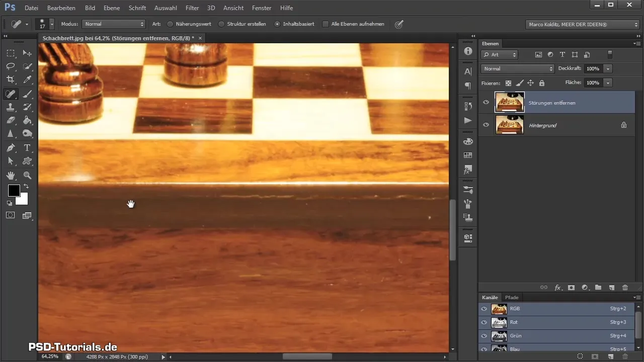The image size is (644, 362).
Task: Toggle Quick Mask mode
Action: pyautogui.click(x=11, y=215)
